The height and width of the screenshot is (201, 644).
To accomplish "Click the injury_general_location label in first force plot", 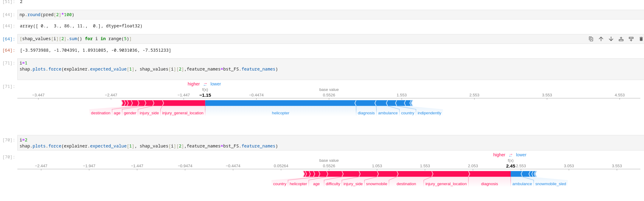I will (183, 113).
